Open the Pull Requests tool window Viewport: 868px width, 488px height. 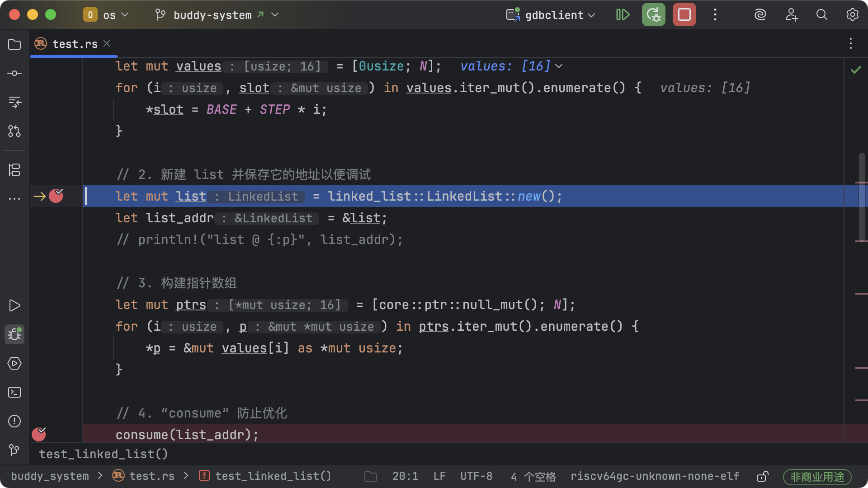tap(14, 131)
